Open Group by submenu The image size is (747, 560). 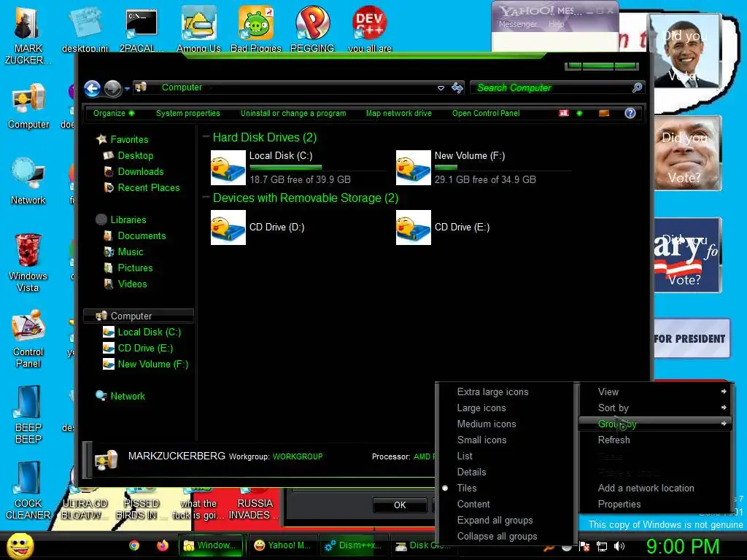pos(654,424)
